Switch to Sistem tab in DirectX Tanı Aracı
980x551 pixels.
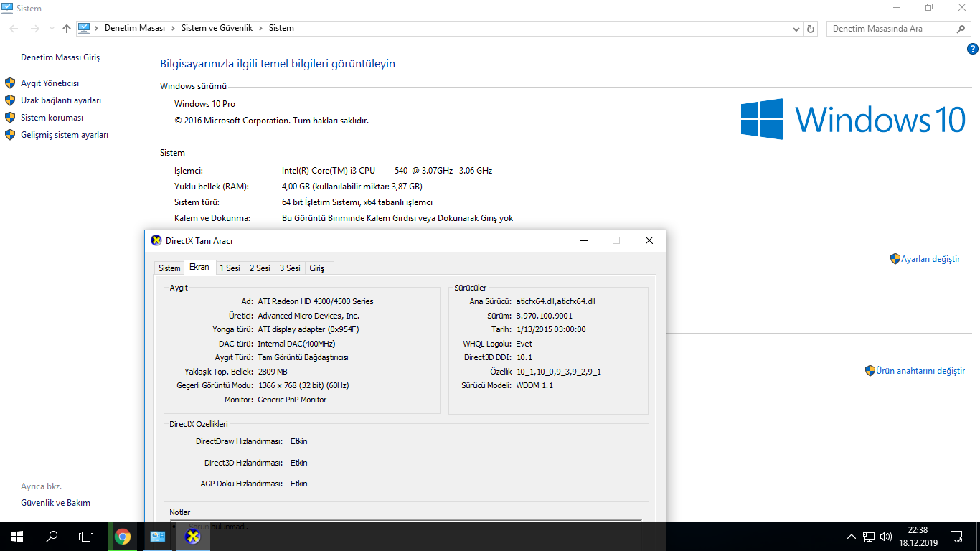tap(169, 268)
